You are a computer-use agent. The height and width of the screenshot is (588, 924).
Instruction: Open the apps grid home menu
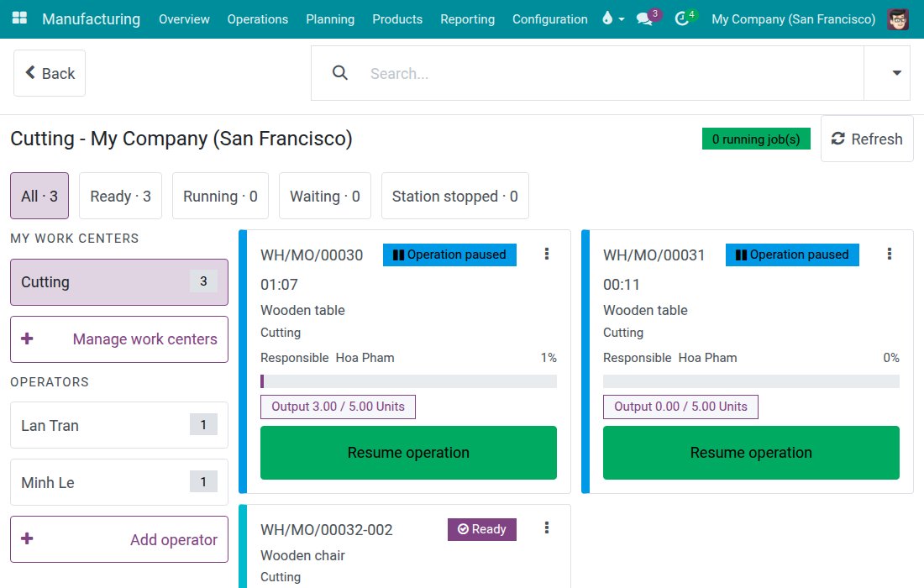(19, 18)
